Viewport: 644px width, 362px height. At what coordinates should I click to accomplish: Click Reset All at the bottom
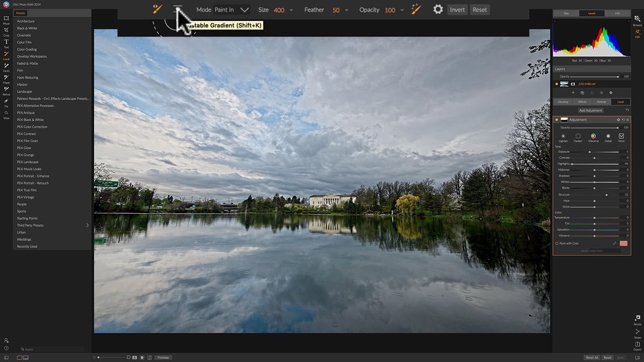(592, 357)
